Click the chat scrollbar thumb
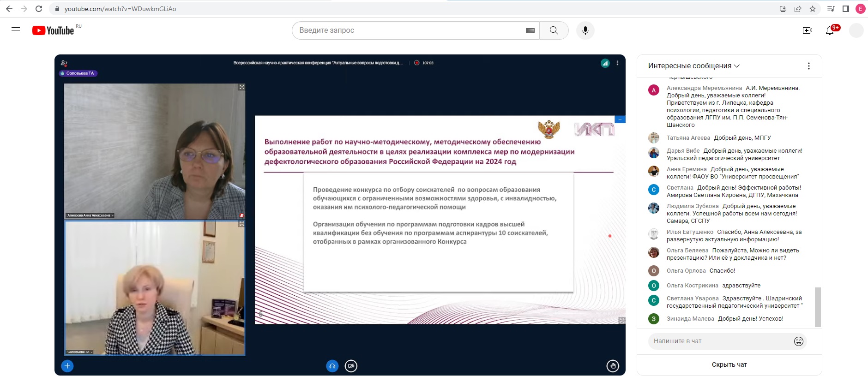The width and height of the screenshot is (868, 376). 818,307
